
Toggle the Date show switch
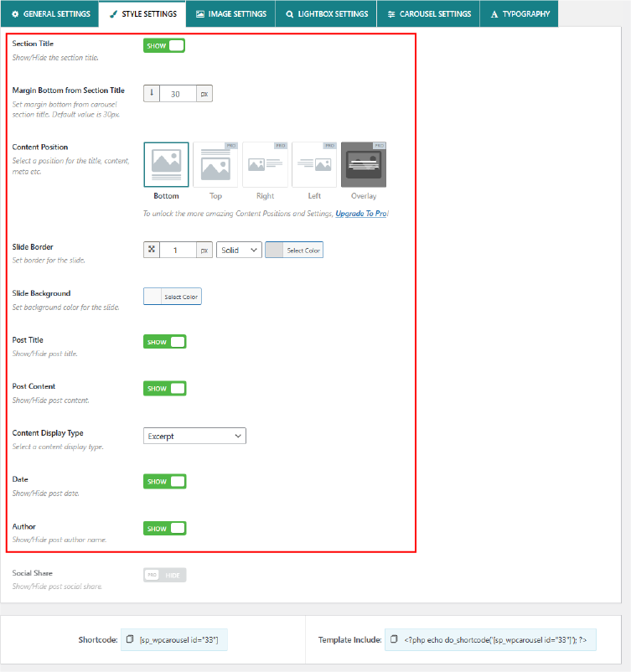(164, 481)
